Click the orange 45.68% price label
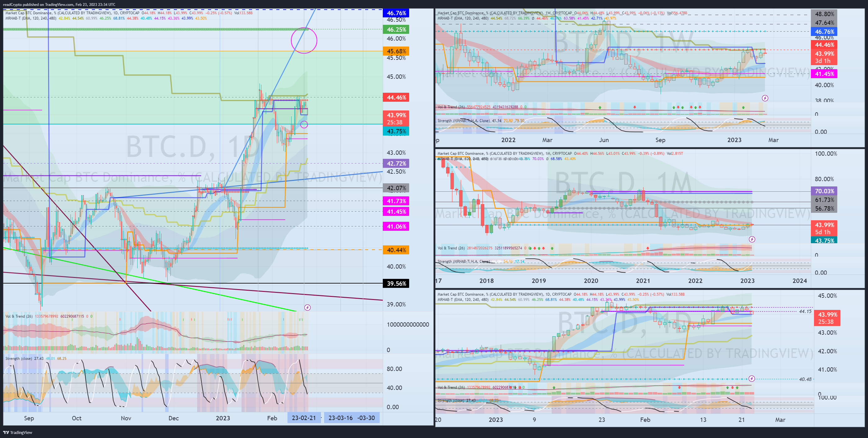 click(396, 51)
